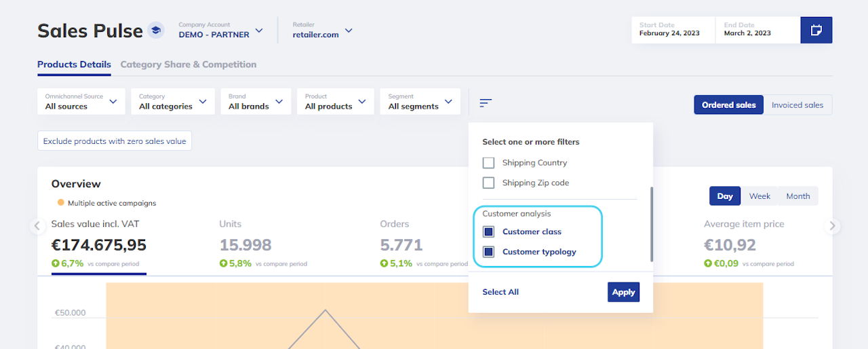Image resolution: width=868 pixels, height=349 pixels.
Task: Click the filter list scrollbar
Action: point(652,224)
